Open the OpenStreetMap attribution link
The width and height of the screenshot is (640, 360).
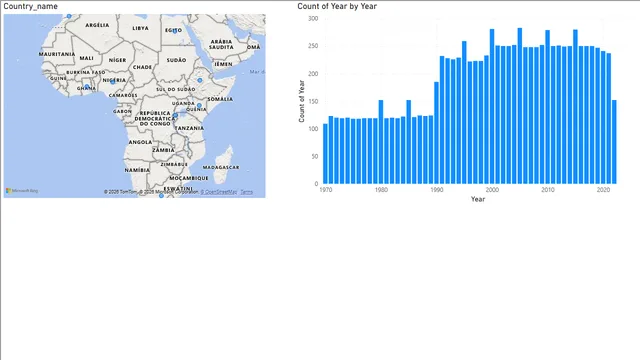coord(218,192)
